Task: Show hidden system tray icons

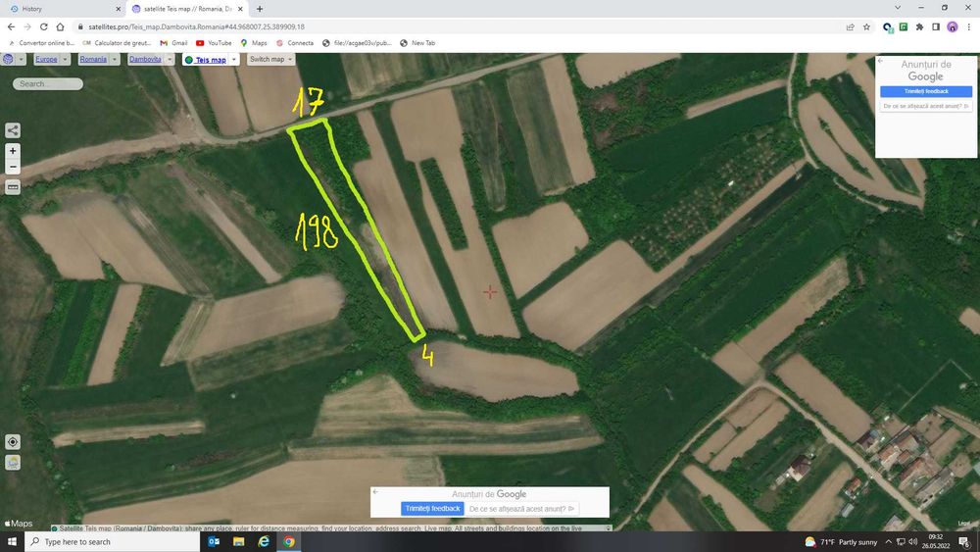Action: point(889,542)
